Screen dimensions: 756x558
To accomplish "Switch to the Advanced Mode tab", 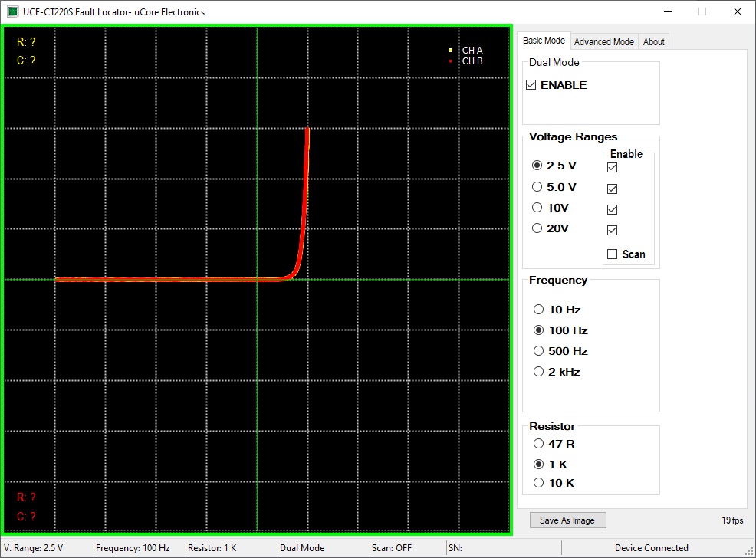I will tap(603, 42).
